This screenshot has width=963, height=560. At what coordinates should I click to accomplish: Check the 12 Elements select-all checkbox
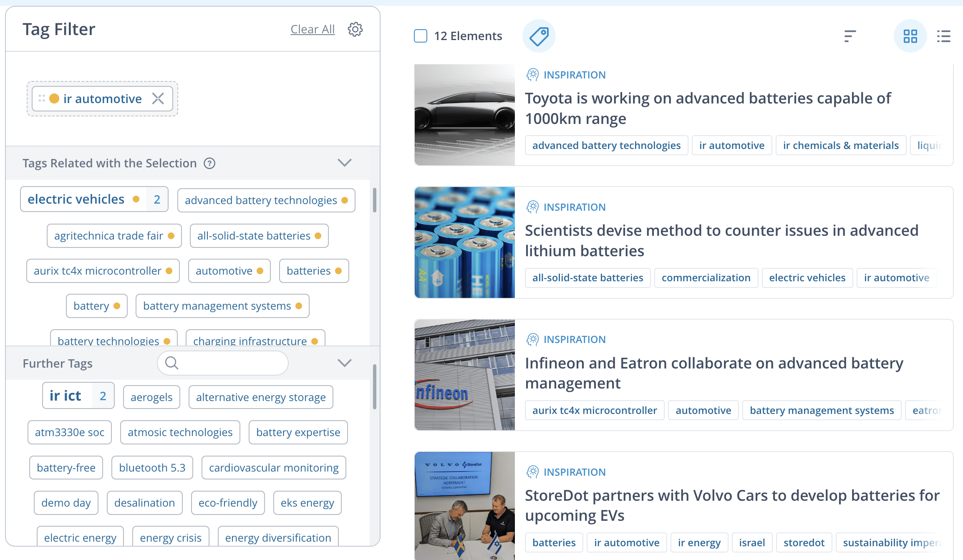point(421,36)
